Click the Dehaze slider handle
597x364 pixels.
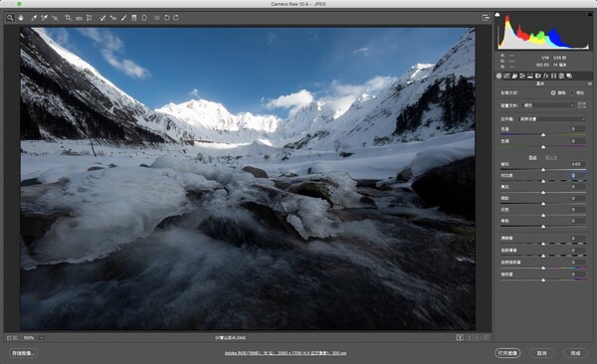pyautogui.click(x=543, y=256)
